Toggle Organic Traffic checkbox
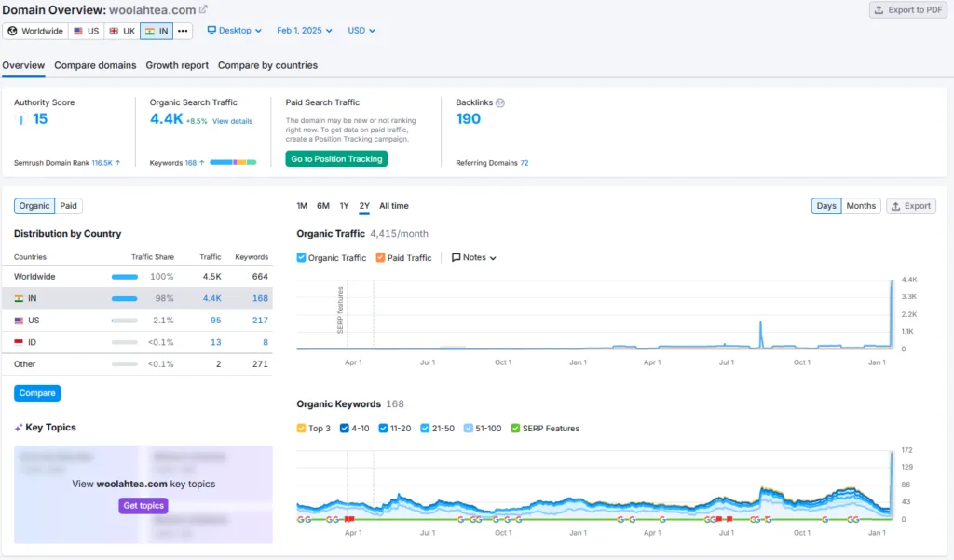This screenshot has width=954, height=560. point(301,257)
